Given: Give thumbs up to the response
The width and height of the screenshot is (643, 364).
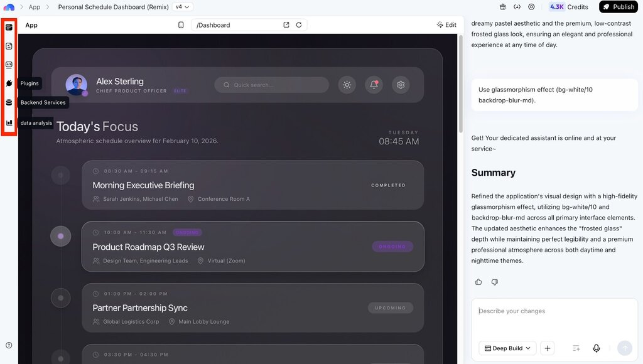Looking at the screenshot, I should [478, 282].
